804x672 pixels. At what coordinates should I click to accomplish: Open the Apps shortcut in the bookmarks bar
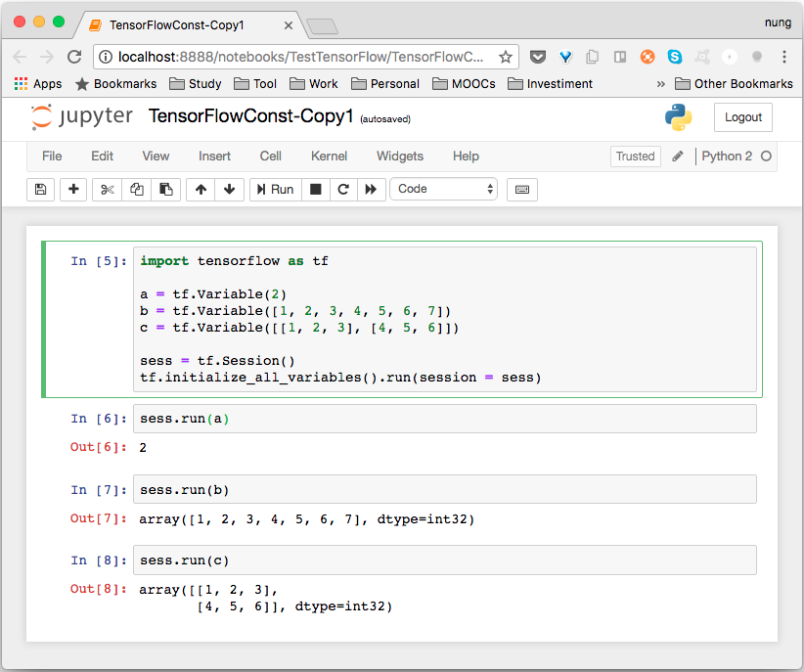pos(38,83)
